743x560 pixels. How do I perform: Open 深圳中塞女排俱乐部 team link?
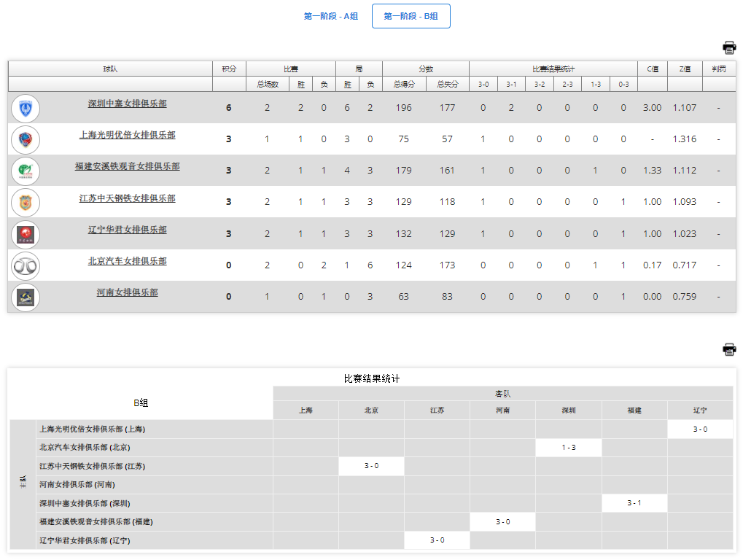pos(128,104)
